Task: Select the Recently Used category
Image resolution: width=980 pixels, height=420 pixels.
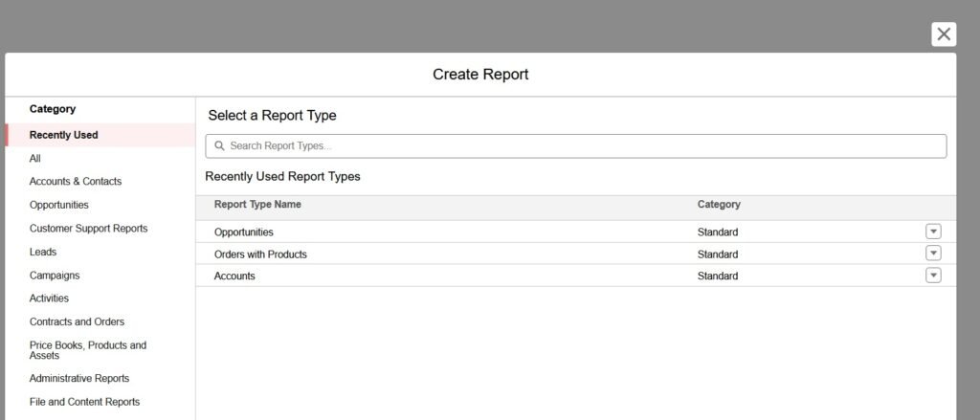Action: pyautogui.click(x=63, y=135)
